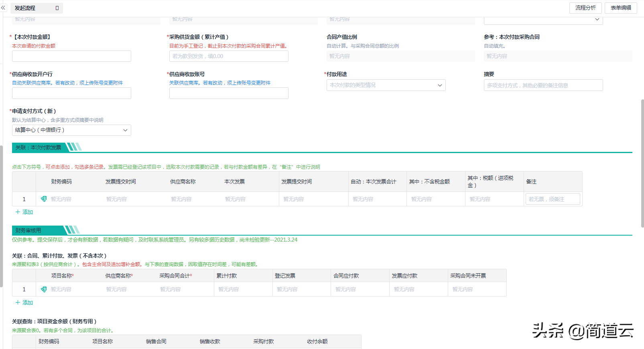
Task: Click row number 1 in invoice table
Action: (24, 199)
